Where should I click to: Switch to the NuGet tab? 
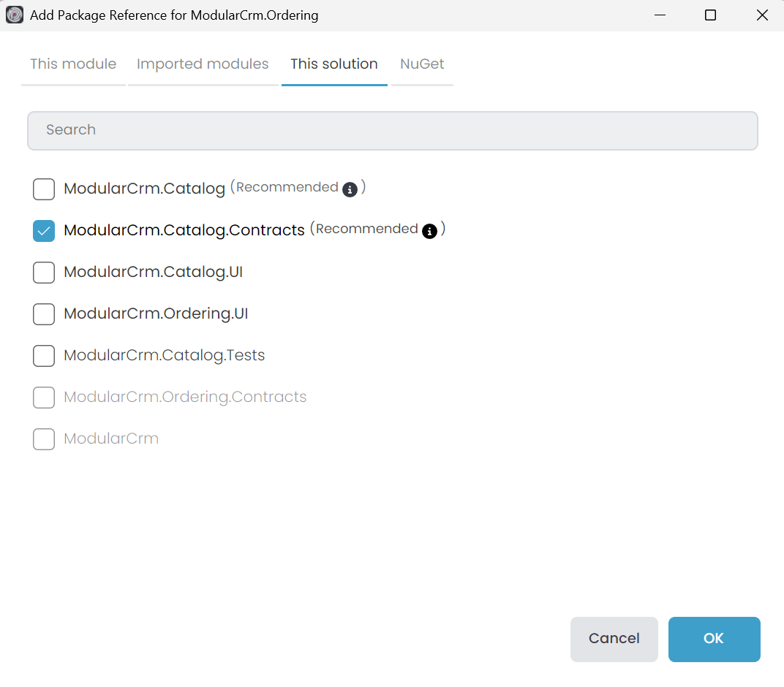pyautogui.click(x=422, y=64)
